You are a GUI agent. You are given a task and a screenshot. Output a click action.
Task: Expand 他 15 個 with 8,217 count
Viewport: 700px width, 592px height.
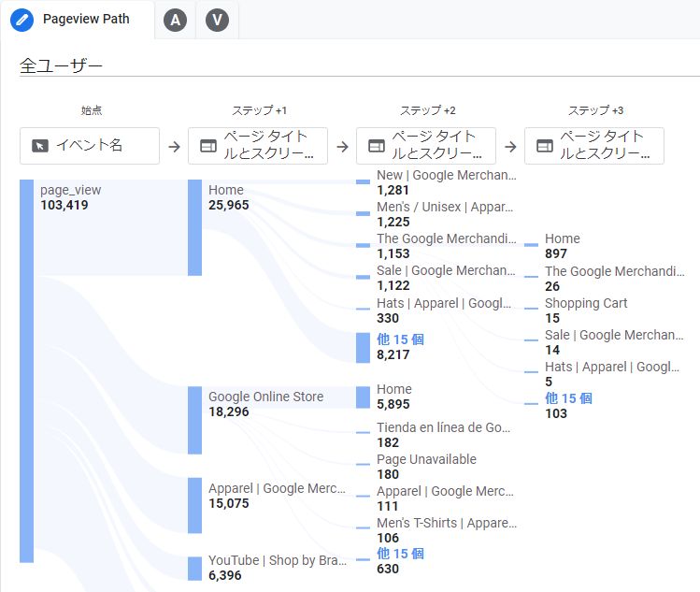(400, 339)
